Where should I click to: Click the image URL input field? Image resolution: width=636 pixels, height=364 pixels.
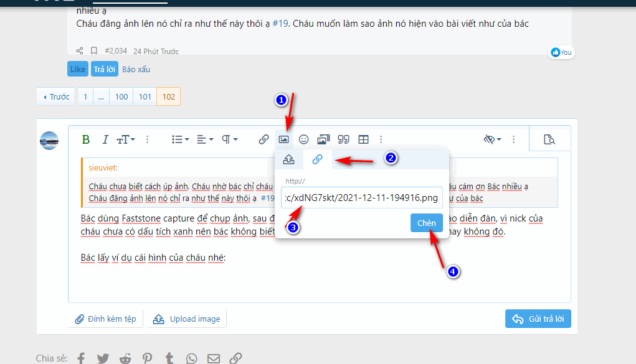362,197
